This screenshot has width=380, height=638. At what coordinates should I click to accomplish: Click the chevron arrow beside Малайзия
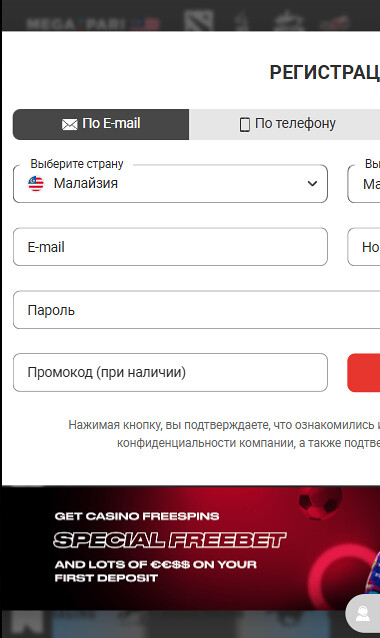312,184
